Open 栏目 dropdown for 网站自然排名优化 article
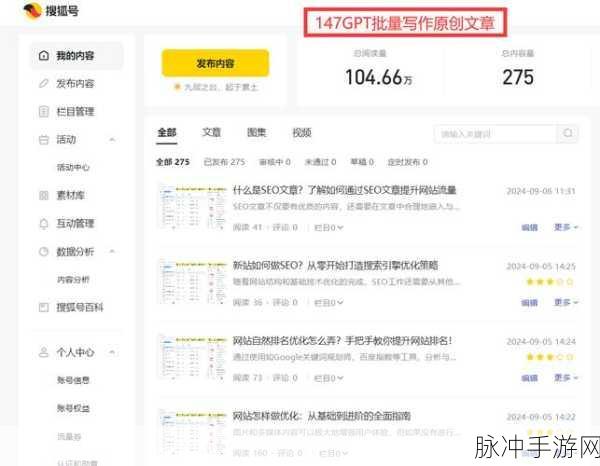 [328, 378]
